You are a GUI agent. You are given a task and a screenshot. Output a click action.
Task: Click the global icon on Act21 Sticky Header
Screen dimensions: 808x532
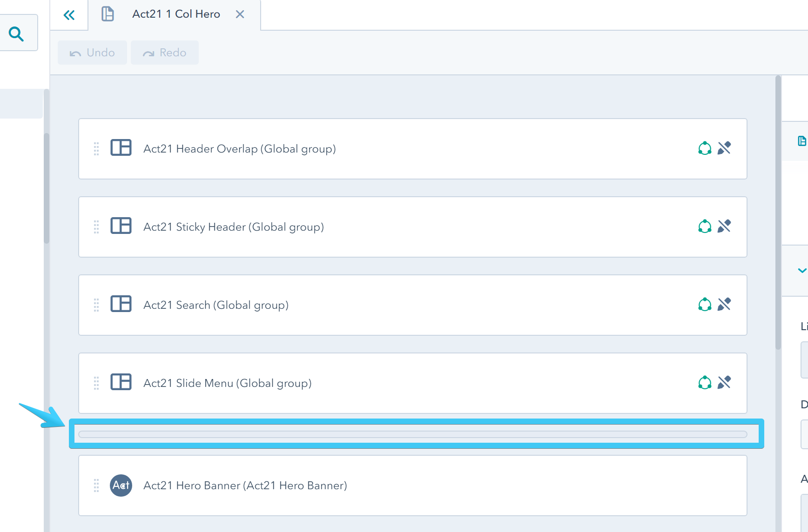point(705,226)
